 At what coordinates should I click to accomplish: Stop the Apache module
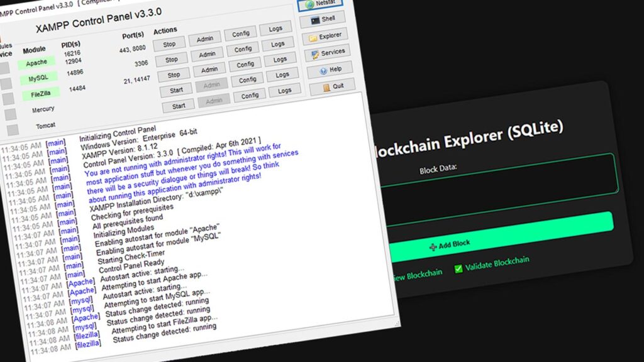coord(169,45)
